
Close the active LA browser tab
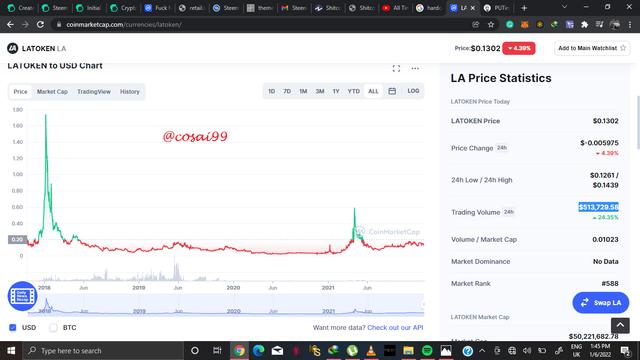(473, 8)
